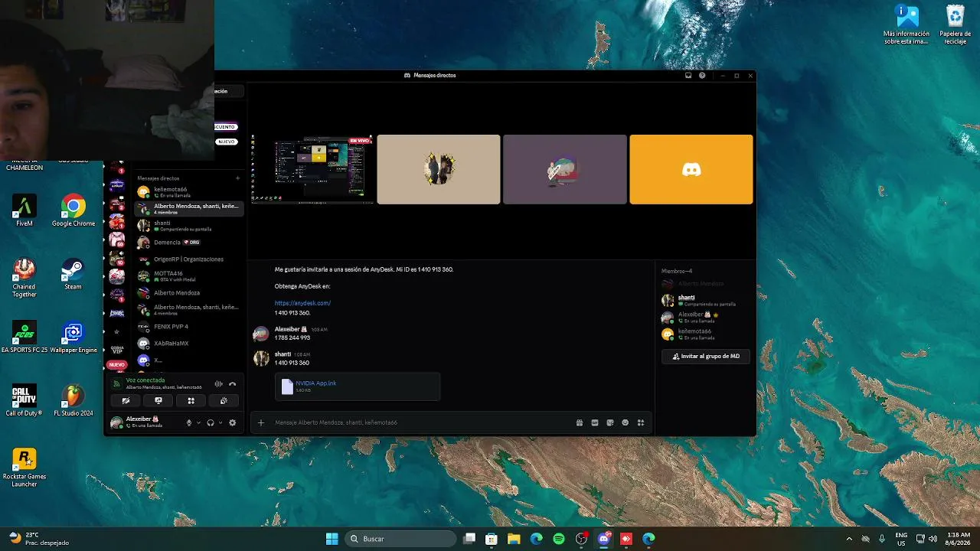This screenshot has width=980, height=551.
Task: Open Spotify from the taskbar
Action: pyautogui.click(x=559, y=539)
